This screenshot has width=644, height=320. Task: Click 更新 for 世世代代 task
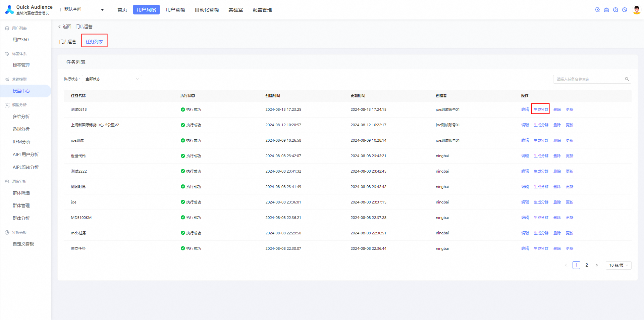coord(570,156)
